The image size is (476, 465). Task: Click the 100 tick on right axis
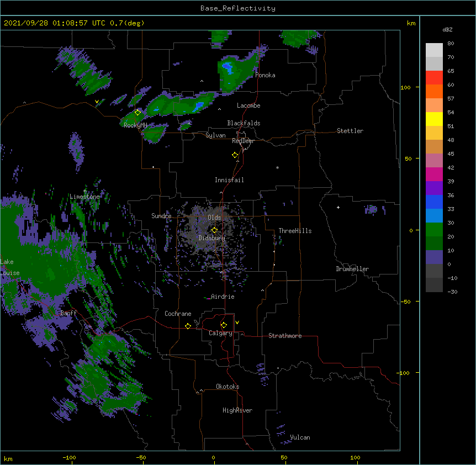pos(405,87)
